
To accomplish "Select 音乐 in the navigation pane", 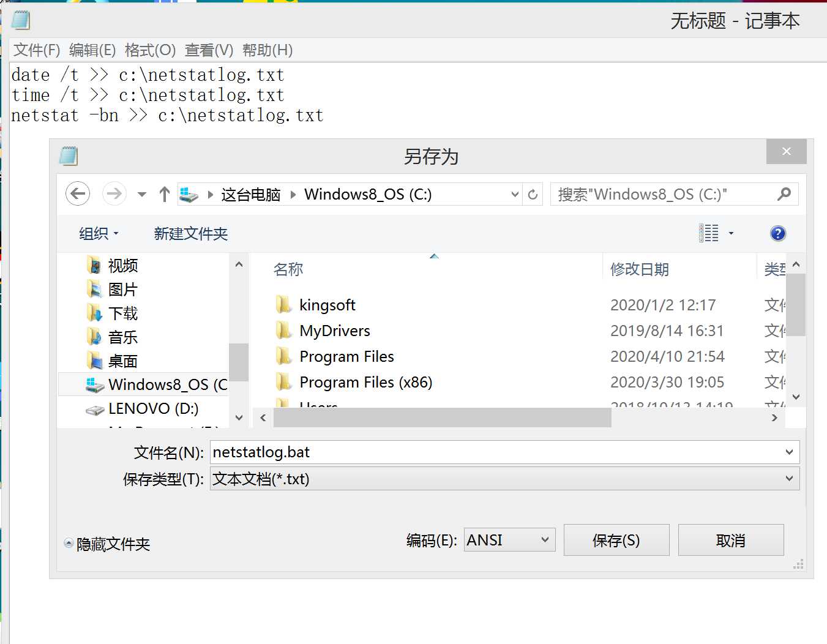I will coord(123,337).
